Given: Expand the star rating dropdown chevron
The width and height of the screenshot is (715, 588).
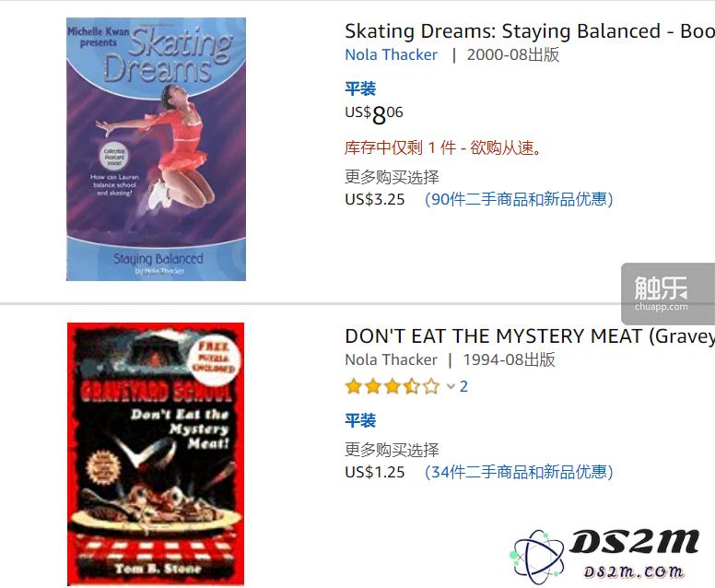Looking at the screenshot, I should click(451, 387).
